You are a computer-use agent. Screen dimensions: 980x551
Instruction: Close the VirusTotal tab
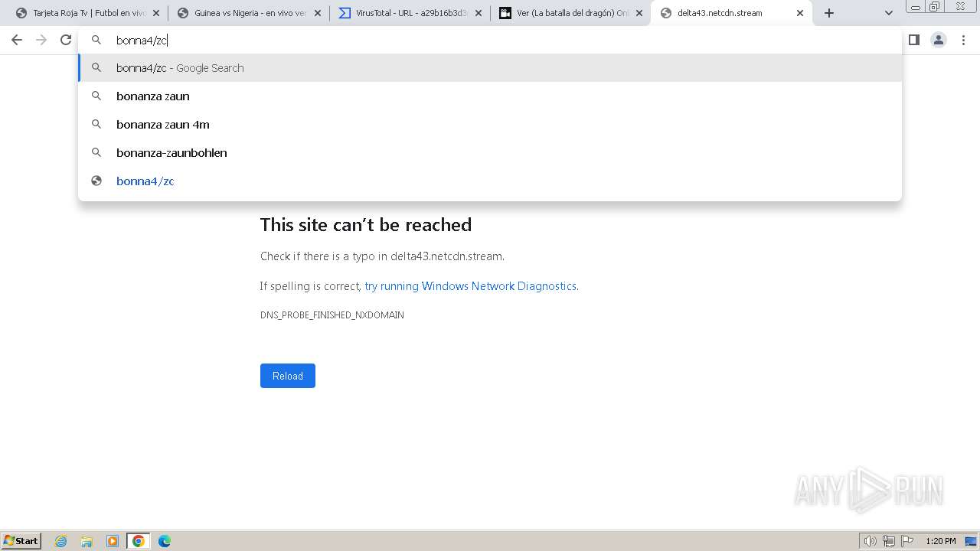(478, 13)
